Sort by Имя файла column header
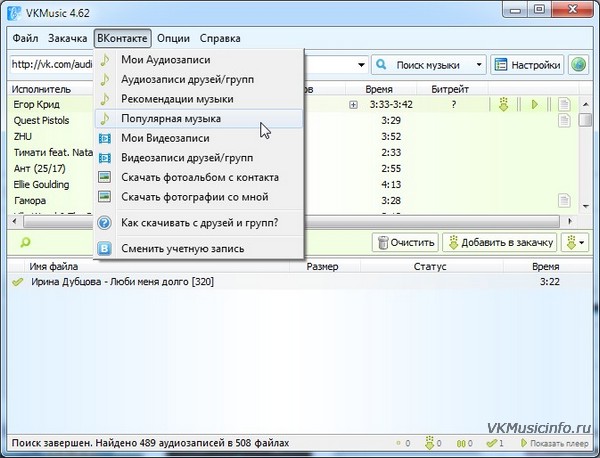 pyautogui.click(x=54, y=267)
